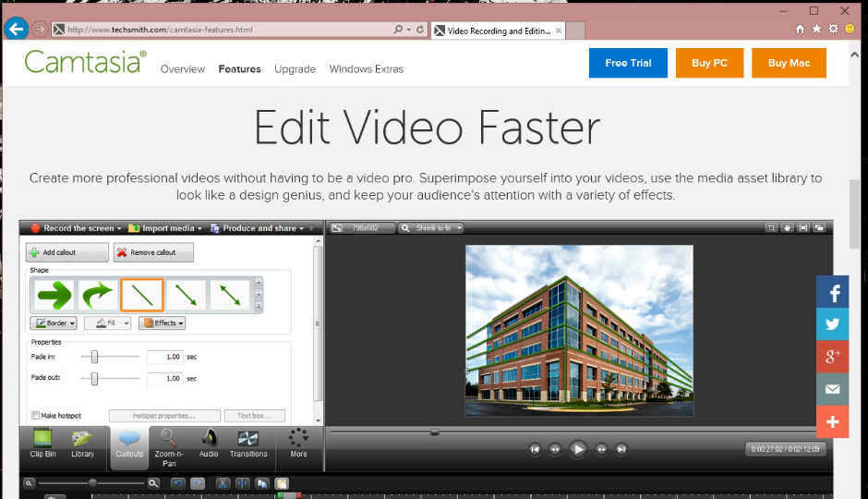
Task: Open Windows Extras page tab
Action: [x=367, y=69]
